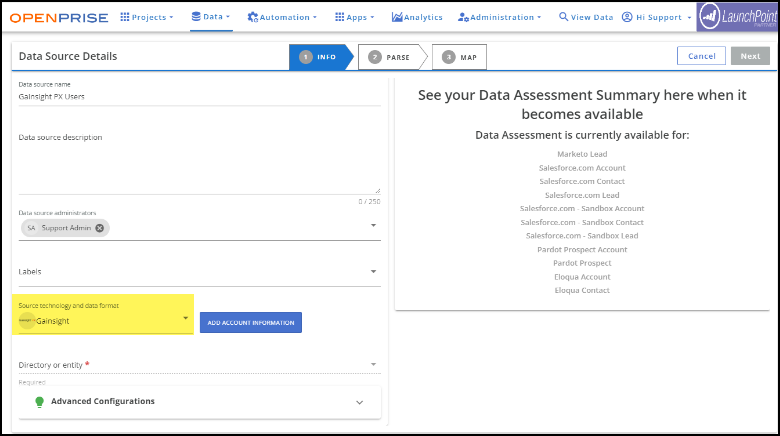
Task: Open the Data menu
Action: pos(211,16)
